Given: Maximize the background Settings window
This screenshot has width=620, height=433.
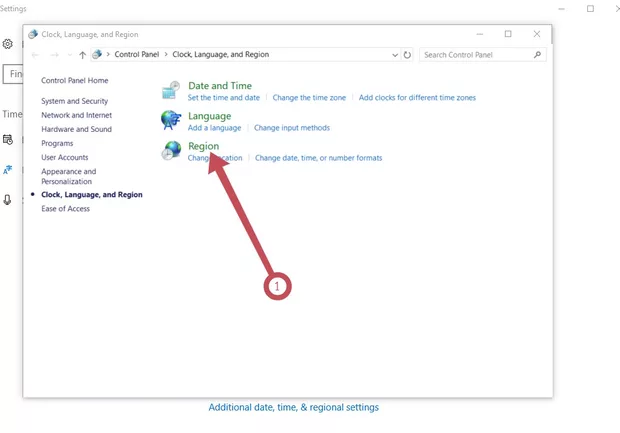Looking at the screenshot, I should pyautogui.click(x=590, y=9).
